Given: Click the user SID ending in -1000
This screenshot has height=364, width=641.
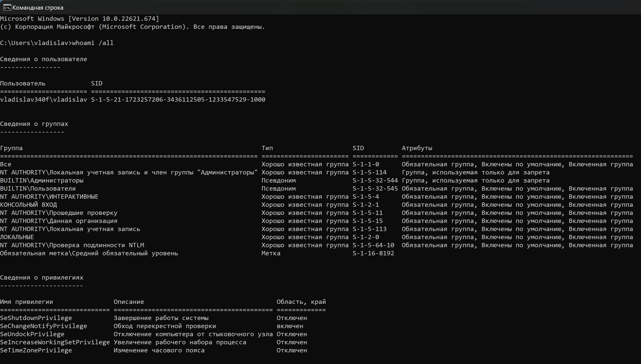Looking at the screenshot, I should [x=178, y=100].
